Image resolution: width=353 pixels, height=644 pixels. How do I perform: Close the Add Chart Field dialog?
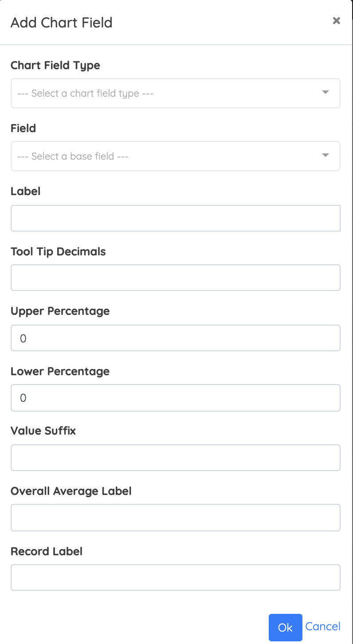pyautogui.click(x=337, y=20)
